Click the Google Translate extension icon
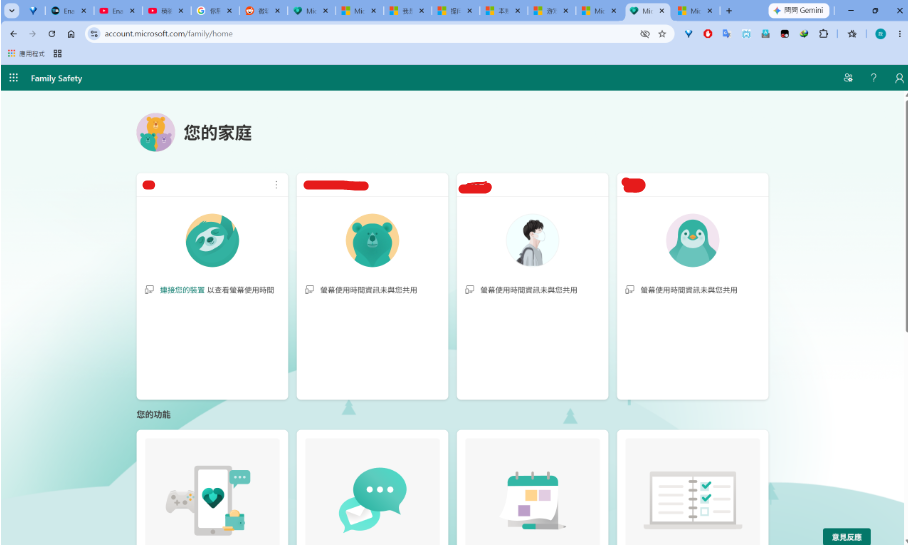 tap(726, 34)
